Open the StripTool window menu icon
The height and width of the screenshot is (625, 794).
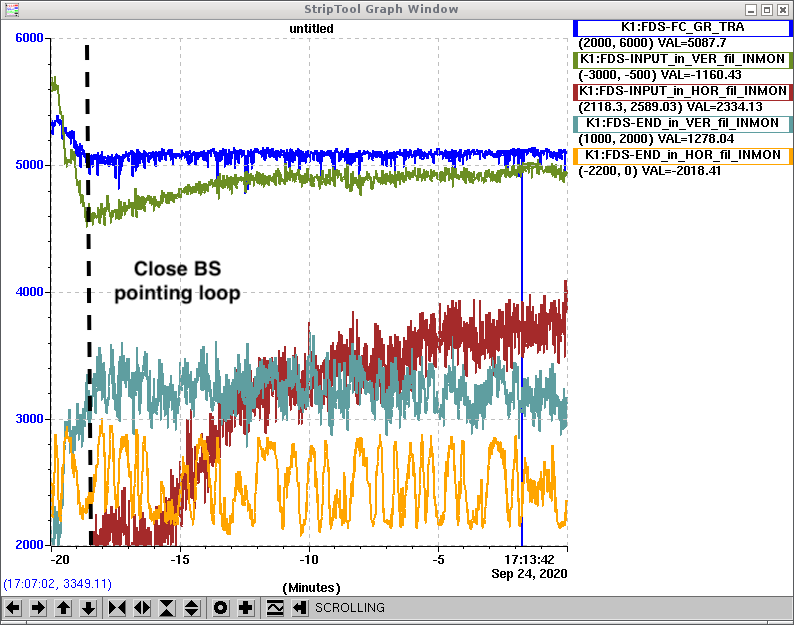point(11,9)
